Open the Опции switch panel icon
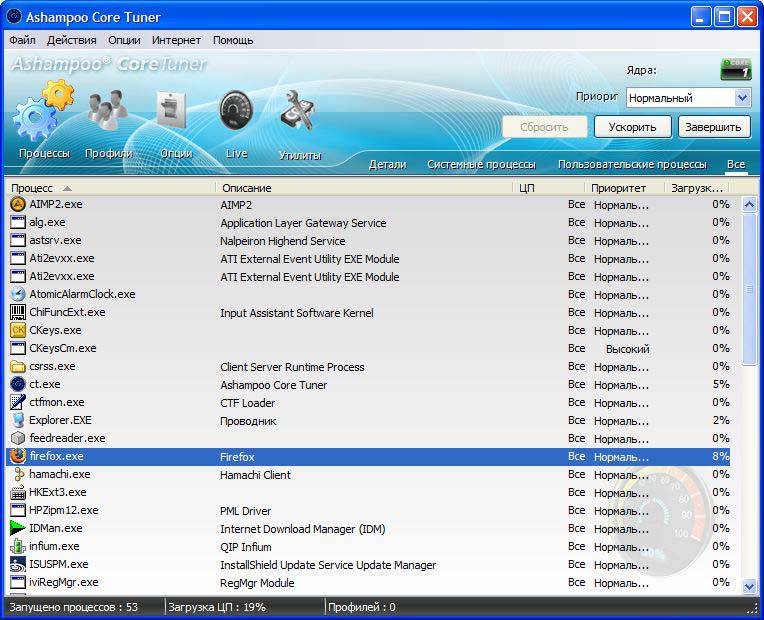The image size is (764, 620). [171, 109]
